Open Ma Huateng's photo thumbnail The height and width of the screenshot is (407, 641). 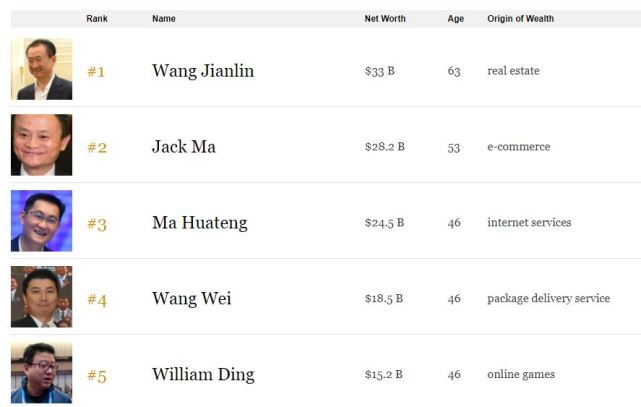[x=41, y=221]
